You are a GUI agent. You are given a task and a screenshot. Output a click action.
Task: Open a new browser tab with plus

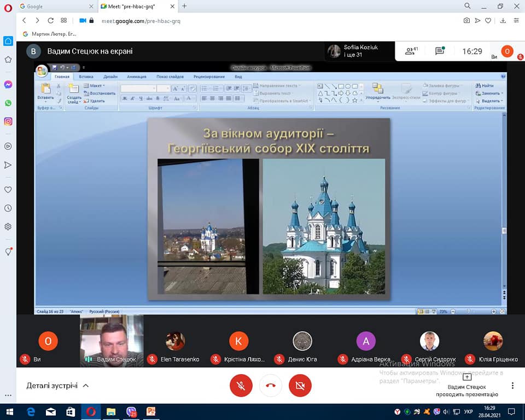point(184,6)
